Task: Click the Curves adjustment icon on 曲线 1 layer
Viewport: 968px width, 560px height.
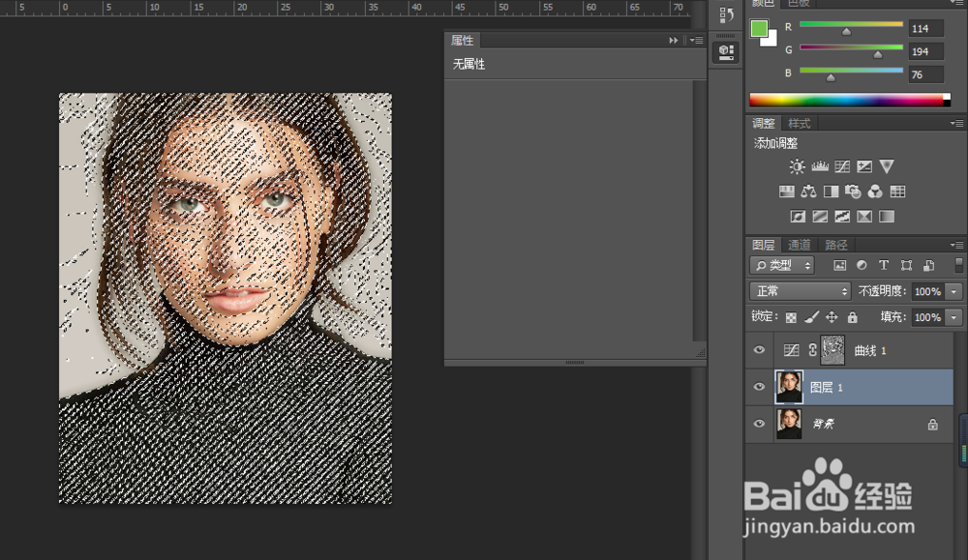Action: pyautogui.click(x=792, y=350)
